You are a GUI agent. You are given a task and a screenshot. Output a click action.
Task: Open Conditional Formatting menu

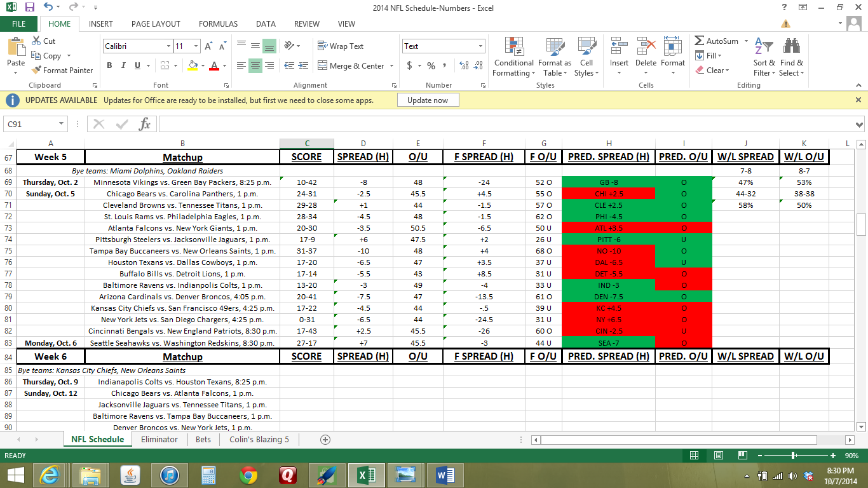tap(513, 57)
